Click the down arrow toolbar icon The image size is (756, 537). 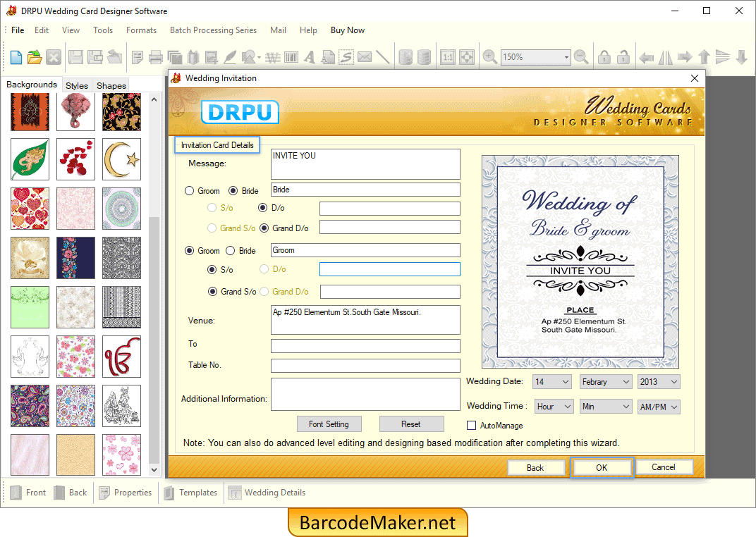point(742,57)
